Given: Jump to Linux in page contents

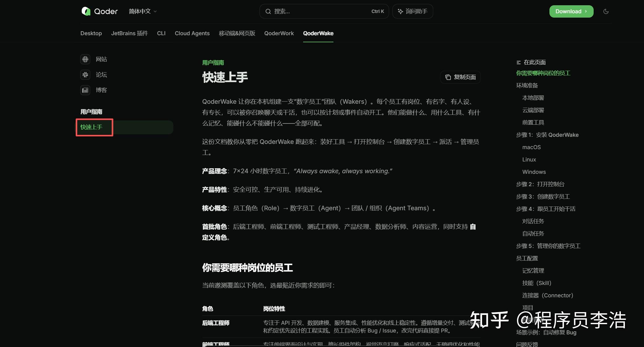Looking at the screenshot, I should [x=529, y=160].
